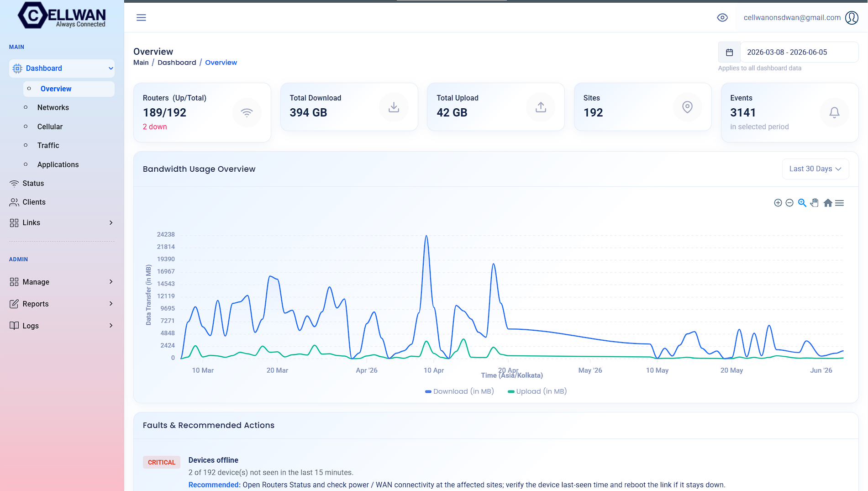
Task: Click the Faults & Recommended Actions heading
Action: (209, 425)
